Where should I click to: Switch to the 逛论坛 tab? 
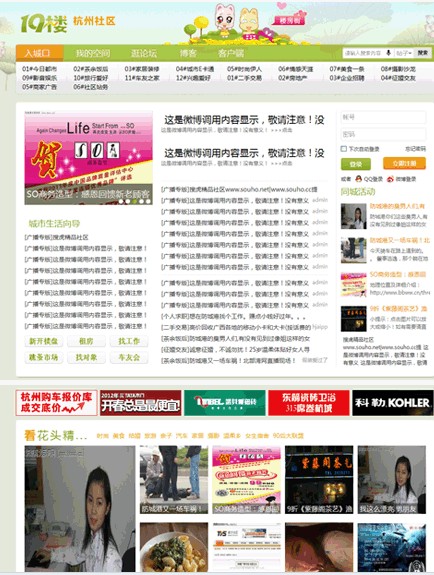click(143, 53)
